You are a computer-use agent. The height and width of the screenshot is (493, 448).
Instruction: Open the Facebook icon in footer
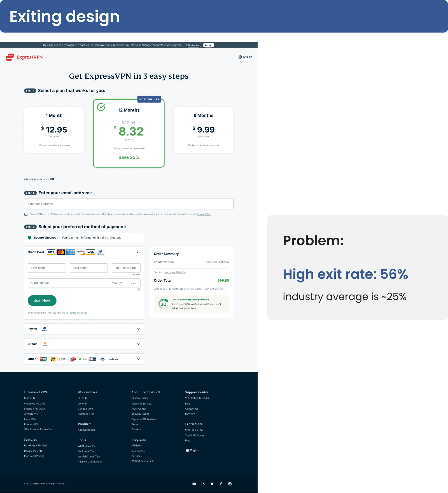221,484
